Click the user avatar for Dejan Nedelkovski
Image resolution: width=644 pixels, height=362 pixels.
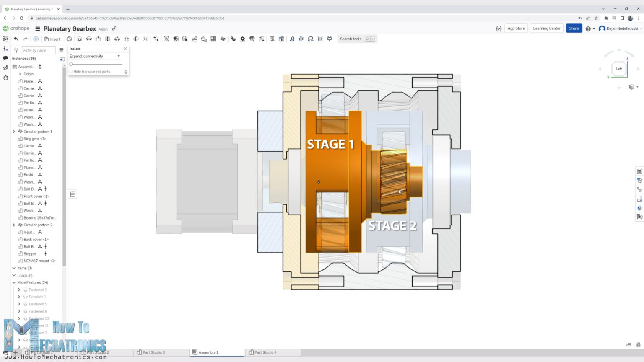coord(602,28)
